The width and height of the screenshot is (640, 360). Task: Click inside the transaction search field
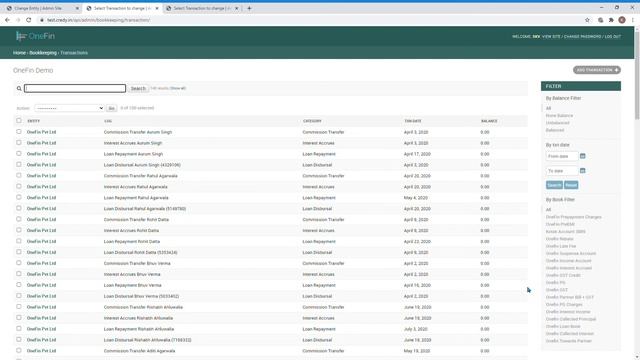[x=75, y=88]
